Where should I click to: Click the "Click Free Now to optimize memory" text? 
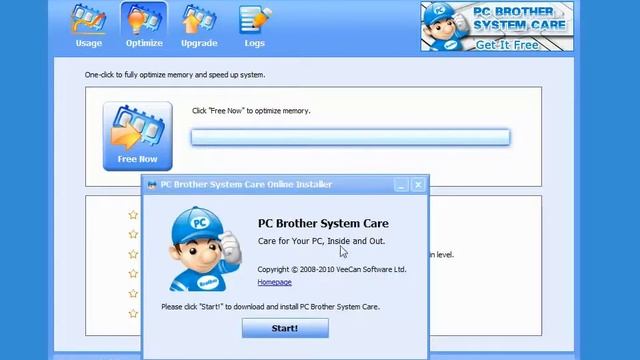pyautogui.click(x=251, y=111)
